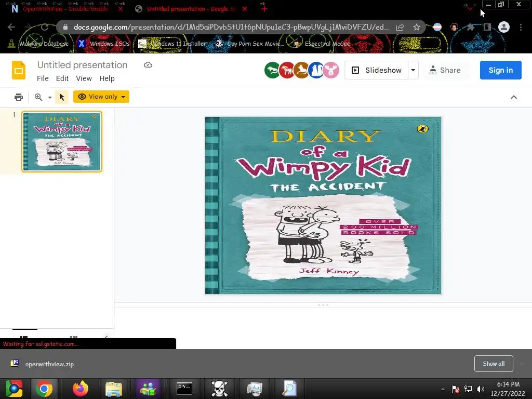
Task: Share this page via address bar icon
Action: pos(400,27)
